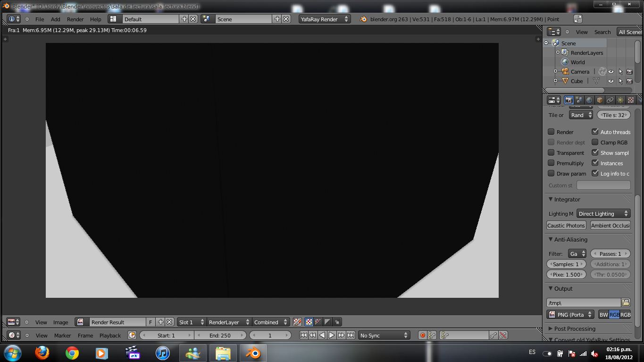Image resolution: width=644 pixels, height=362 pixels.
Task: Expand the Post Processing panel
Action: 551,328
